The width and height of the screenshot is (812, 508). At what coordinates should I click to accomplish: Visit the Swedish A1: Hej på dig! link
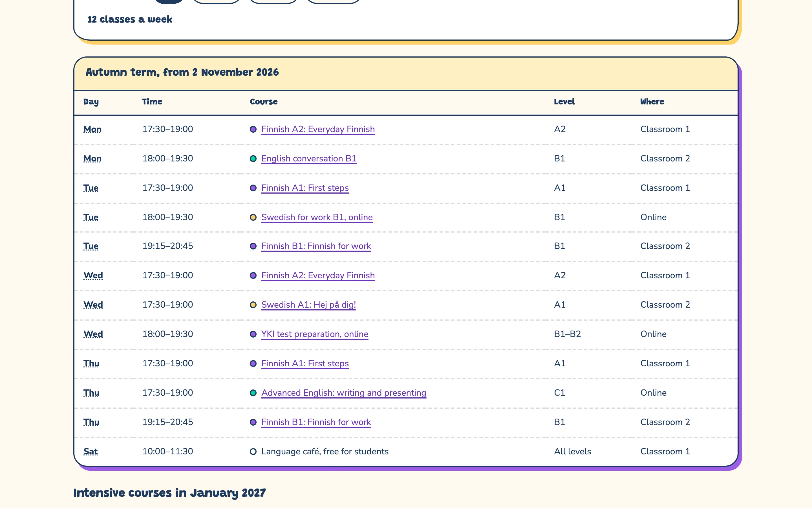pos(308,305)
